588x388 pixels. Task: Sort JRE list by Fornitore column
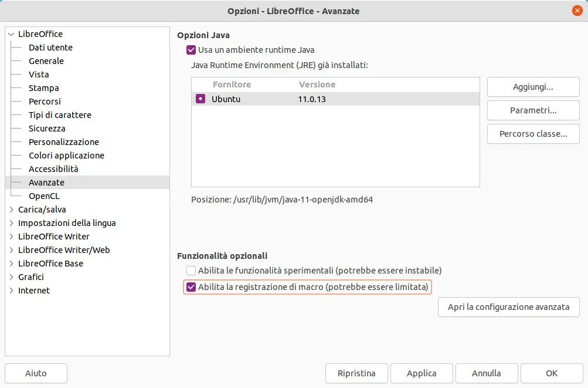coord(232,85)
